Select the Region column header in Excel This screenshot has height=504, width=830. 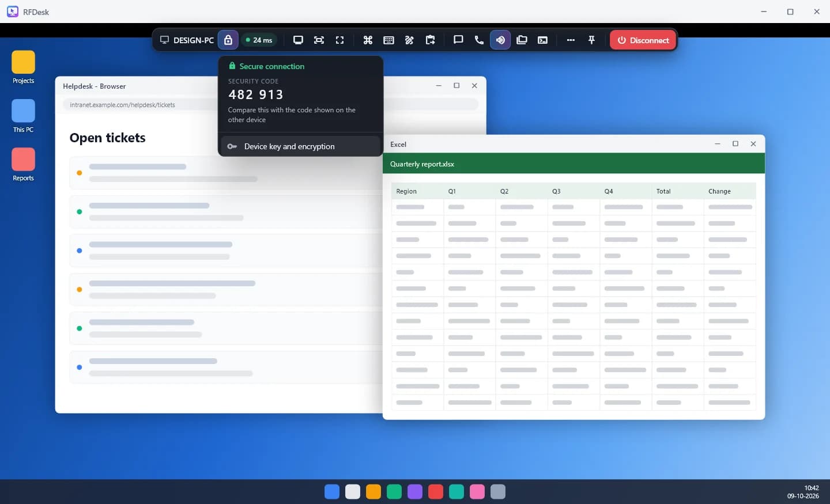[x=417, y=191]
